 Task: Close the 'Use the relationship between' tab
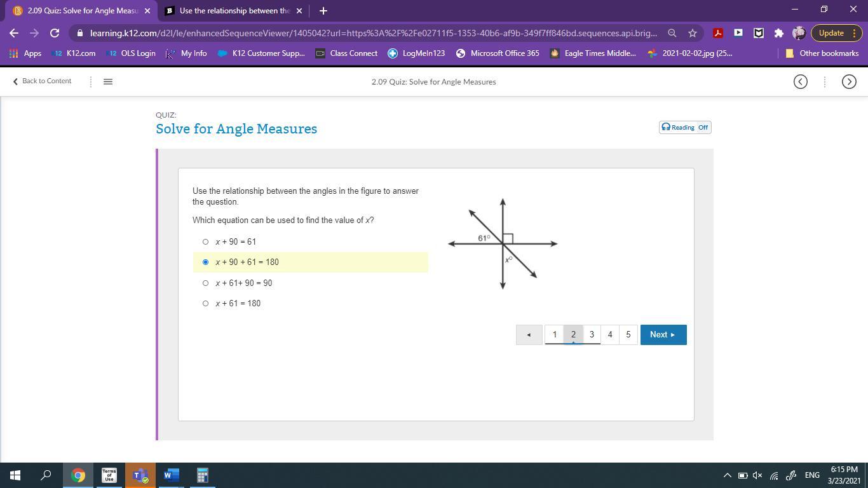pyautogui.click(x=299, y=11)
